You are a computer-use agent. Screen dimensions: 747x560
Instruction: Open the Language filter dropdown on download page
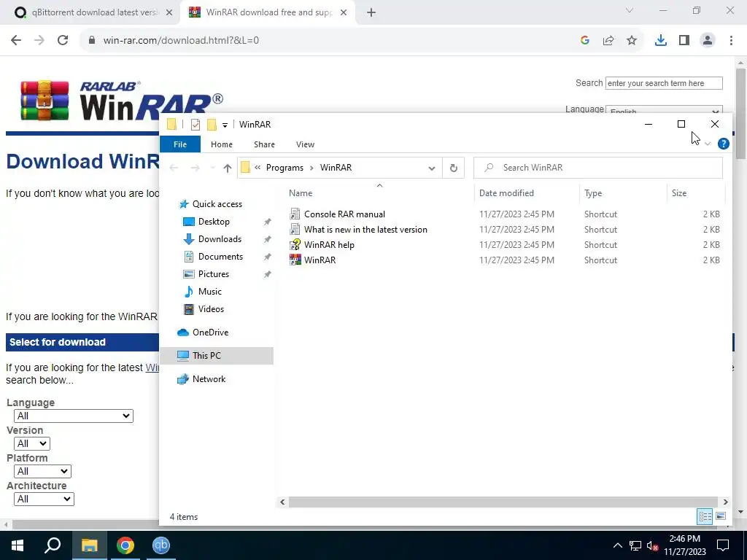[74, 416]
